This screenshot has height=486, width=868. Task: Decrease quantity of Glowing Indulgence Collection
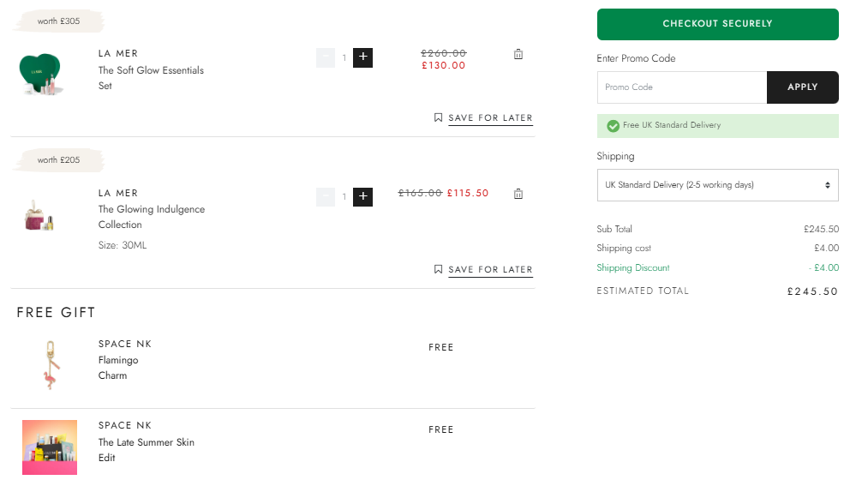[326, 196]
